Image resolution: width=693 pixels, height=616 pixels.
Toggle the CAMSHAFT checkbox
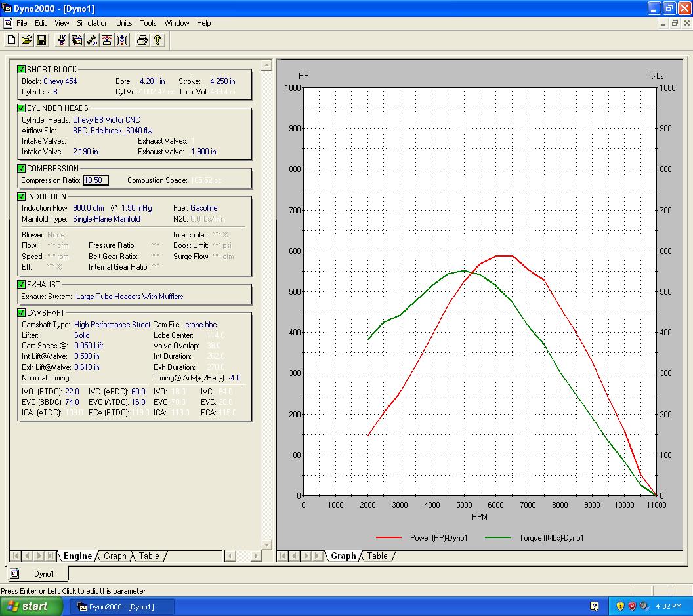pos(21,313)
